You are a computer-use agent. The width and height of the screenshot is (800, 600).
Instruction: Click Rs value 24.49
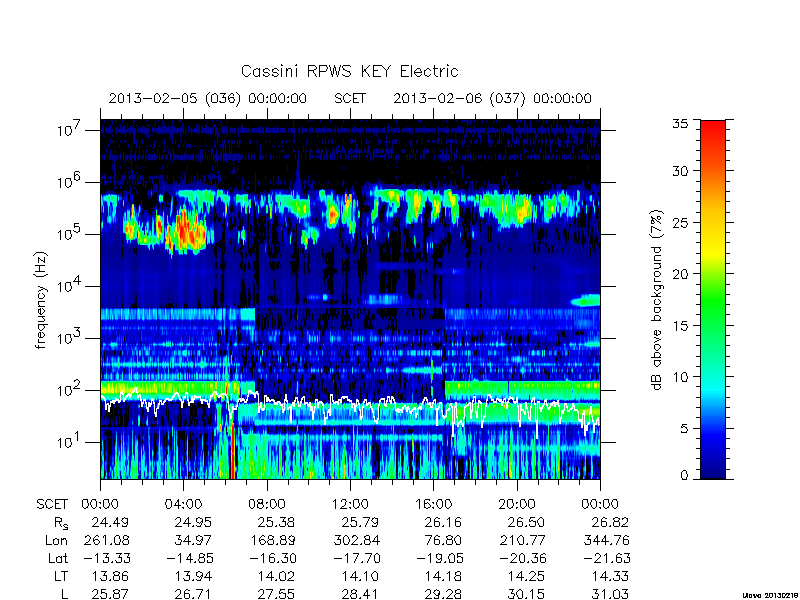[110, 522]
